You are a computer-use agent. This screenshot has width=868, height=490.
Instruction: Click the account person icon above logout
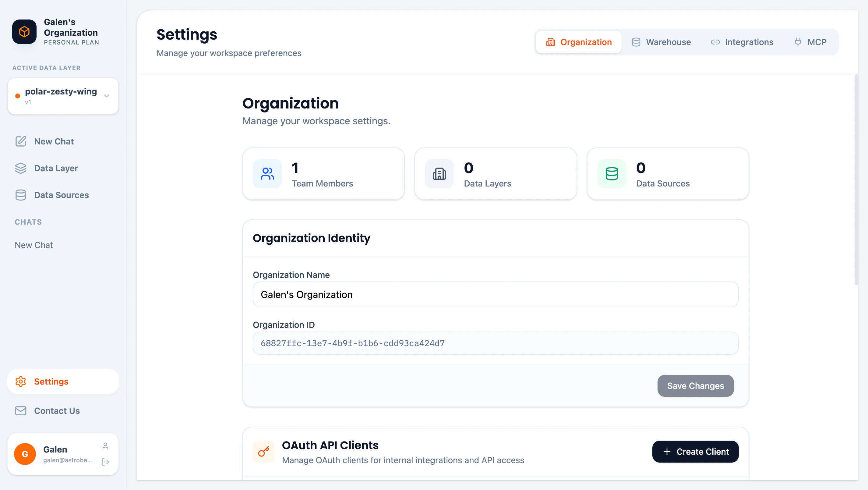tap(105, 446)
